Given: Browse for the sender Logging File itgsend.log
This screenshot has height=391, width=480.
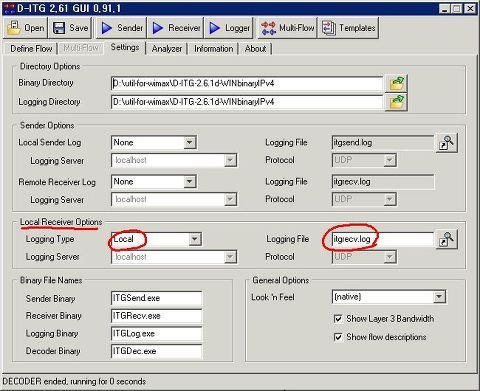Looking at the screenshot, I should tap(447, 143).
